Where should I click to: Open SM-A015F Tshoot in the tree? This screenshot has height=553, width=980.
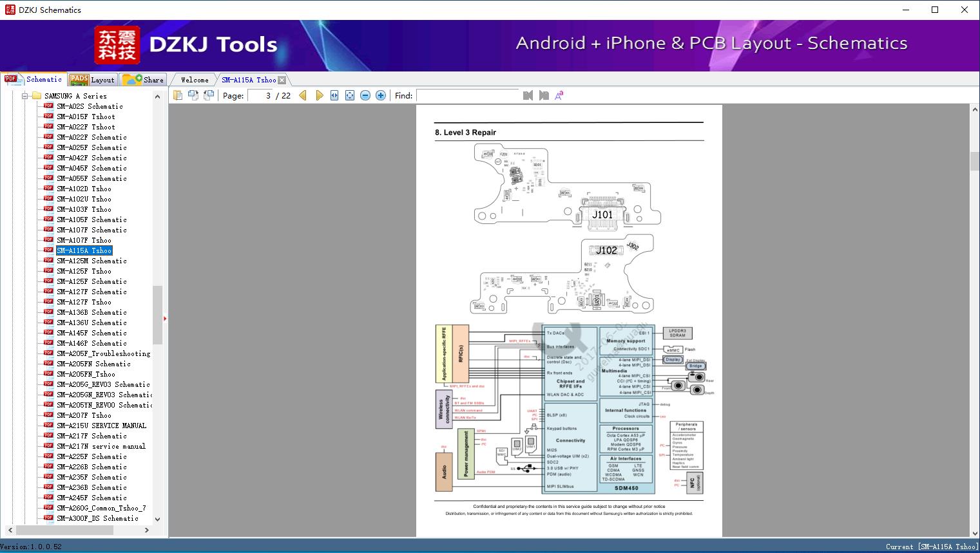tap(86, 117)
